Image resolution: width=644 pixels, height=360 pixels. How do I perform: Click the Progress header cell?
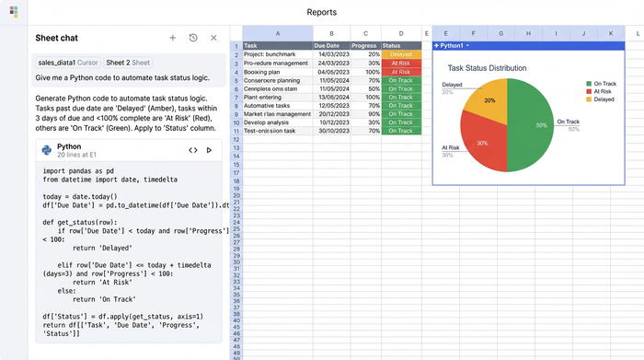365,46
